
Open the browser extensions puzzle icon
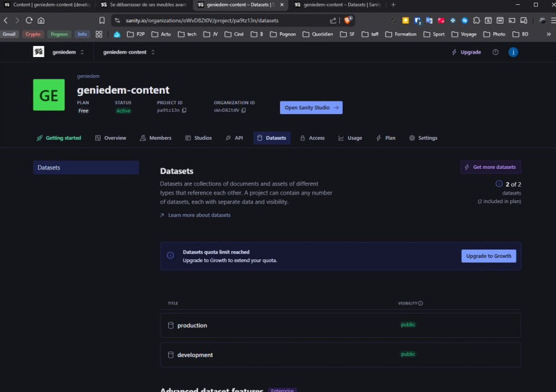pos(477,21)
